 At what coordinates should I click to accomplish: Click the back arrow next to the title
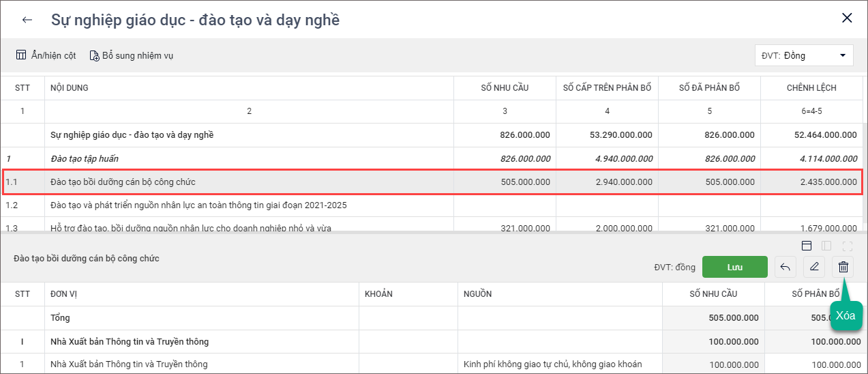click(x=27, y=20)
